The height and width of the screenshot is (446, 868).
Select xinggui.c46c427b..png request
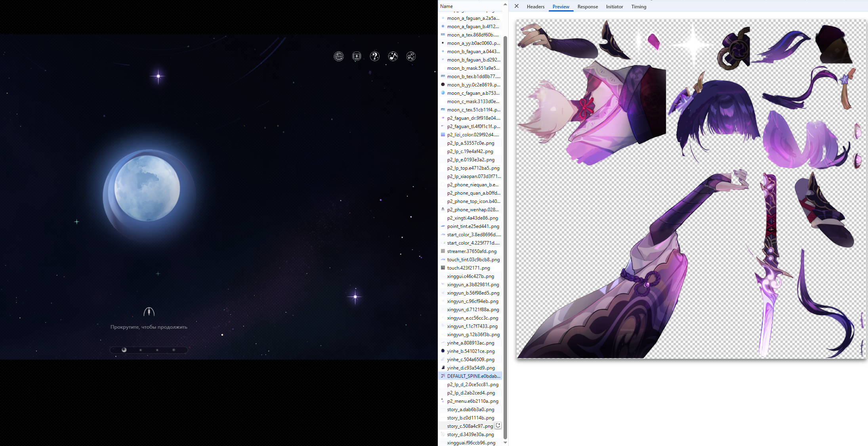click(470, 276)
